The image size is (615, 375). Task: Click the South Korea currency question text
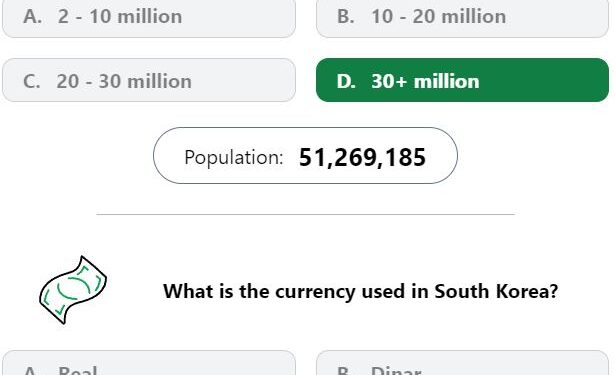pos(360,291)
